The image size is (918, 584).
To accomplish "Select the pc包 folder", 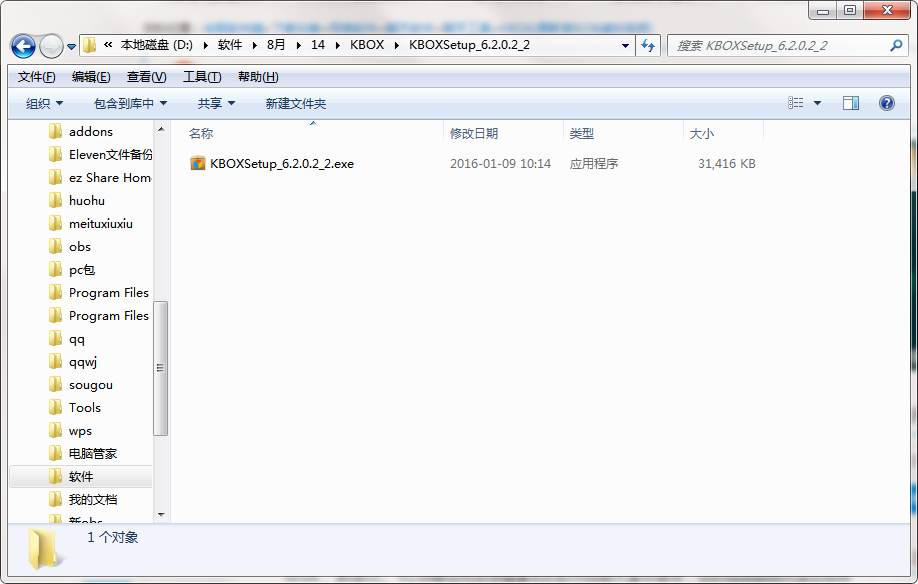I will coord(81,270).
